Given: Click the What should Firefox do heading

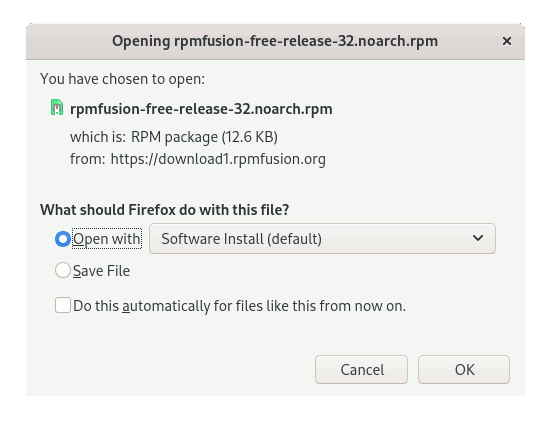Looking at the screenshot, I should [x=164, y=210].
